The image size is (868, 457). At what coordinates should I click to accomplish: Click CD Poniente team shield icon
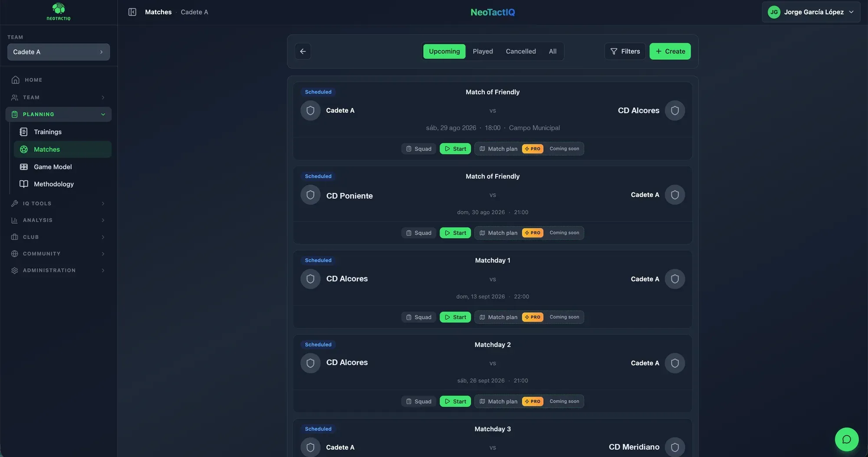(x=310, y=195)
